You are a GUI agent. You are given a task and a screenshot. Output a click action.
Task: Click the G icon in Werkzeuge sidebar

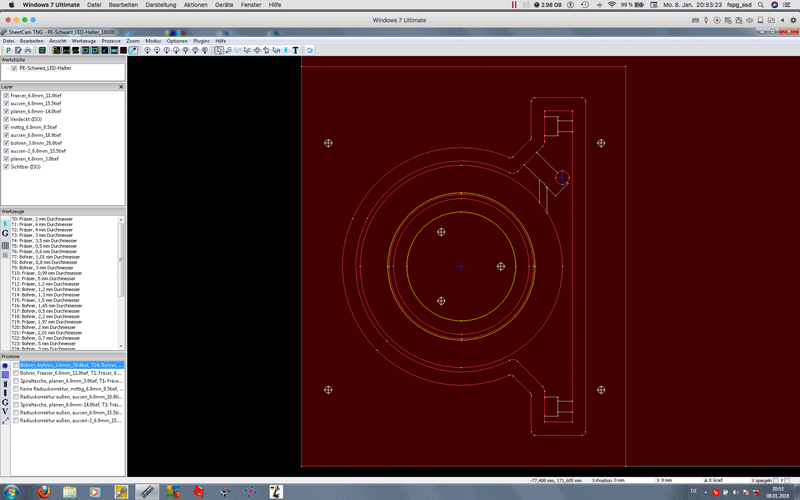click(x=5, y=233)
